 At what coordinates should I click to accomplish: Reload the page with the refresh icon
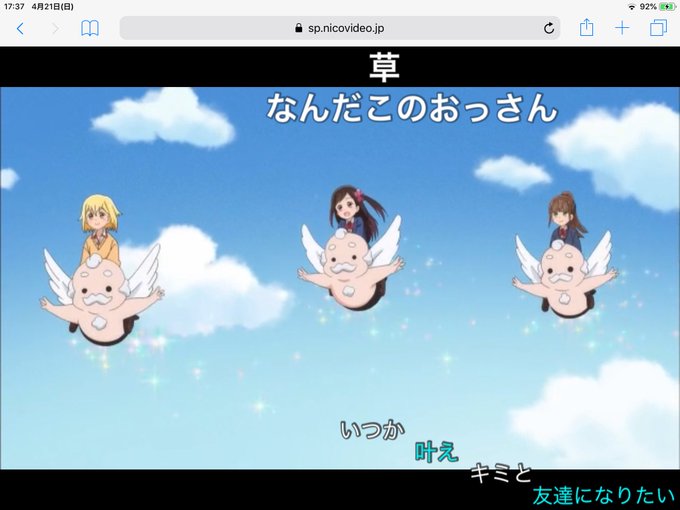(549, 29)
